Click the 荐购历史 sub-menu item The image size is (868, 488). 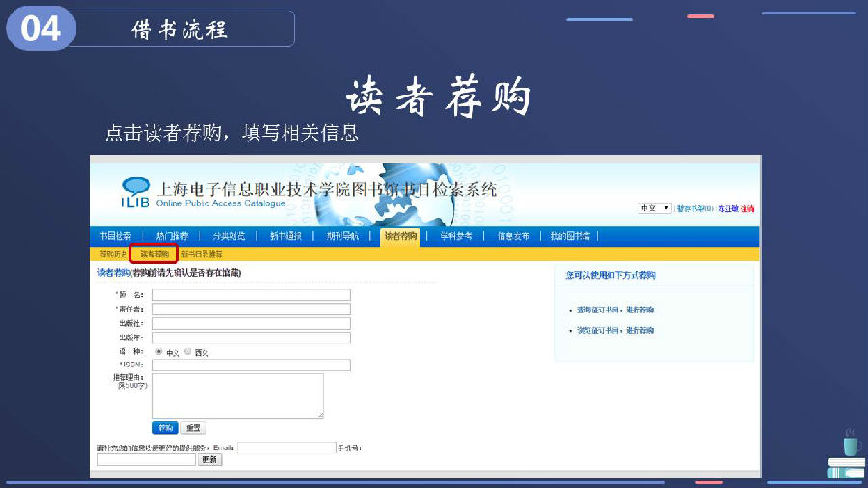click(113, 254)
